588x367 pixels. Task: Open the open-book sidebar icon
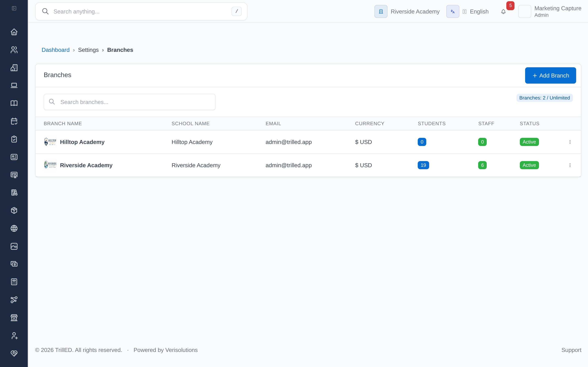point(14,103)
